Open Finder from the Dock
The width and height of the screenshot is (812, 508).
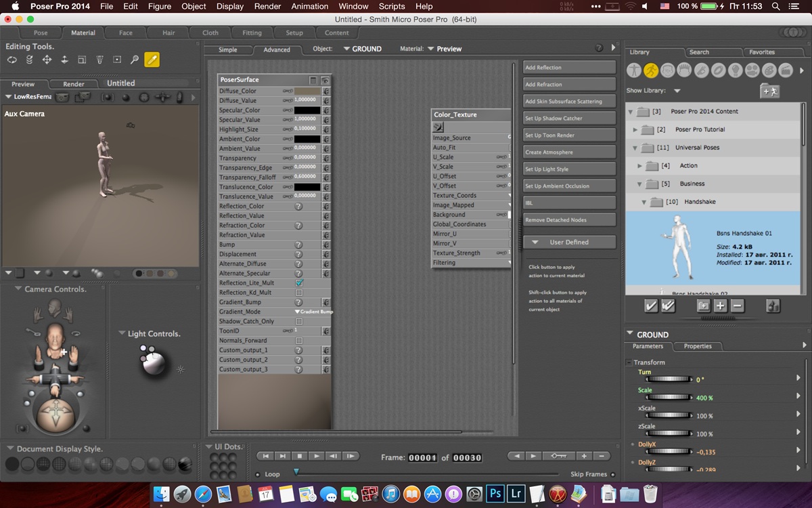tap(162, 494)
